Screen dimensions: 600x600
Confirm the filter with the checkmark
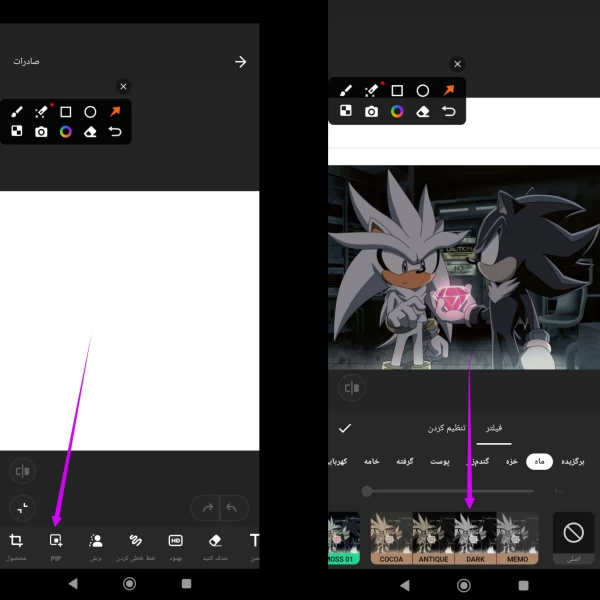345,428
